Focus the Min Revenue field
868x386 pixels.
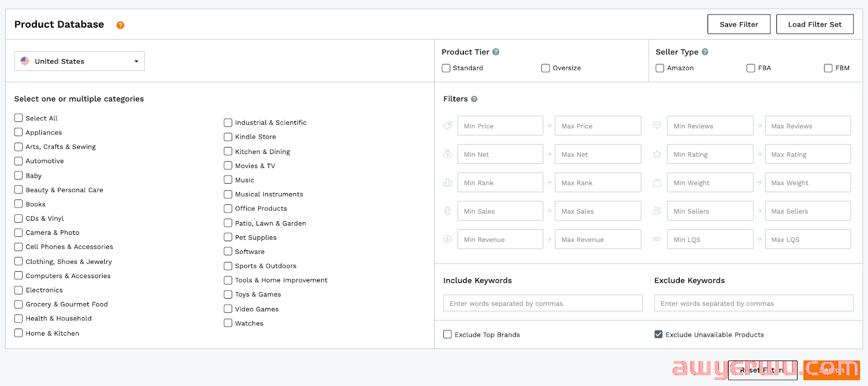(x=500, y=239)
